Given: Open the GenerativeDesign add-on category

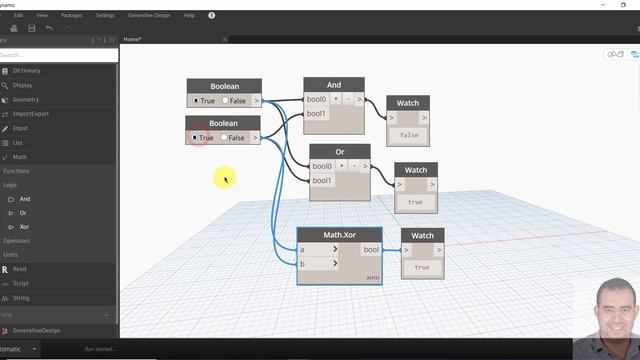Looking at the screenshot, I should 58,330.
